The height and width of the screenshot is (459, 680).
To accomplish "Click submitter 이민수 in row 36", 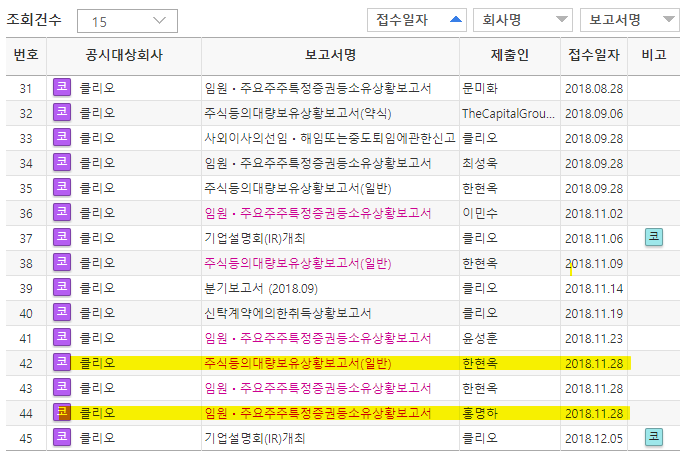I will coord(480,213).
